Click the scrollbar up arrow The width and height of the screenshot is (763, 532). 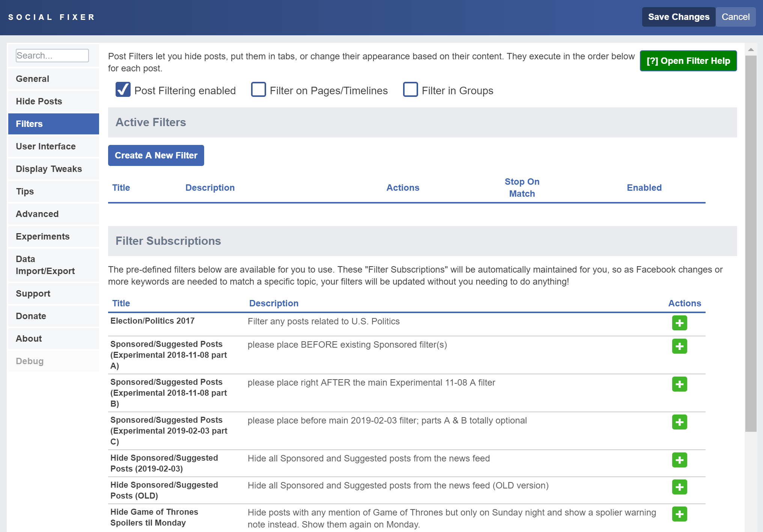tap(751, 50)
